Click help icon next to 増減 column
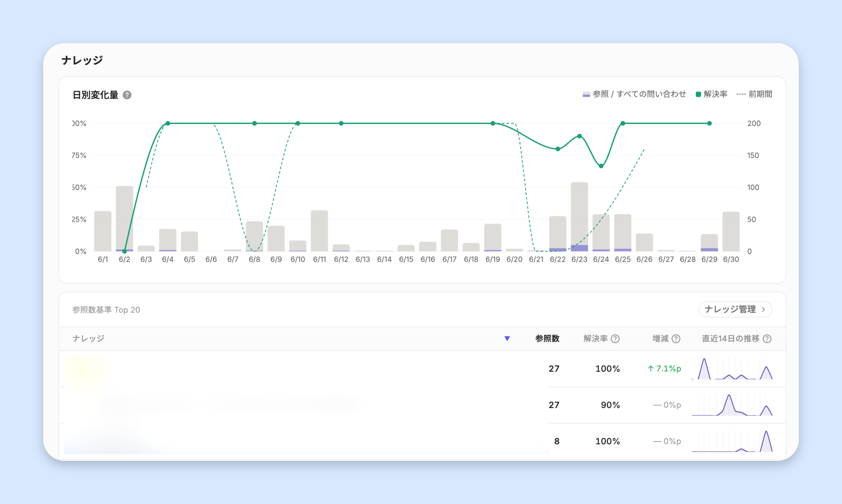The width and height of the screenshot is (842, 504). click(676, 339)
